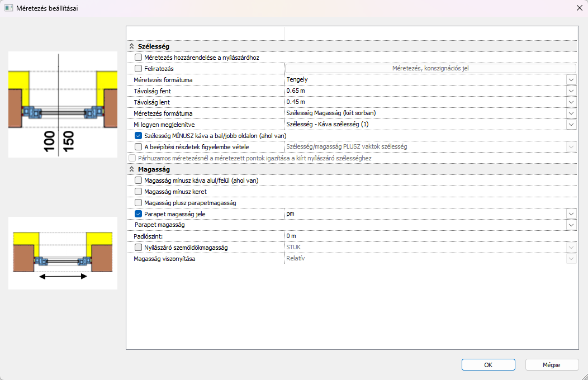The image size is (588, 380).
Task: Collapse the Szélesség section chevron
Action: pyautogui.click(x=132, y=46)
